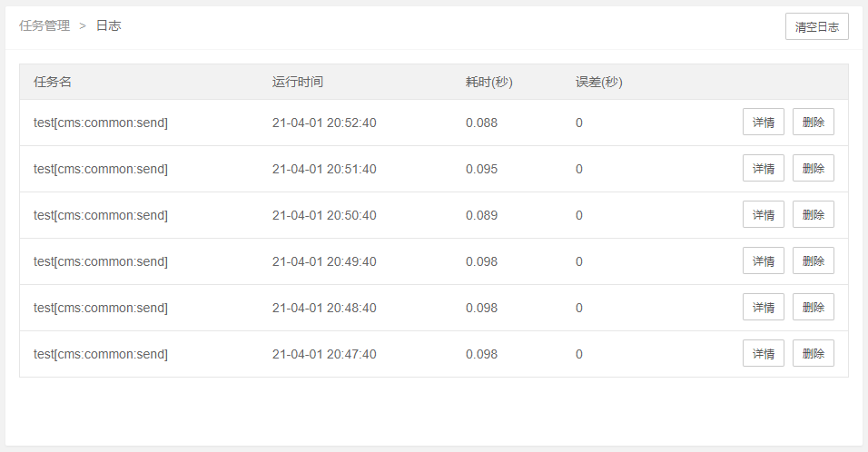Click the 耗时(秒) column header
This screenshot has height=452, width=868.
(488, 82)
